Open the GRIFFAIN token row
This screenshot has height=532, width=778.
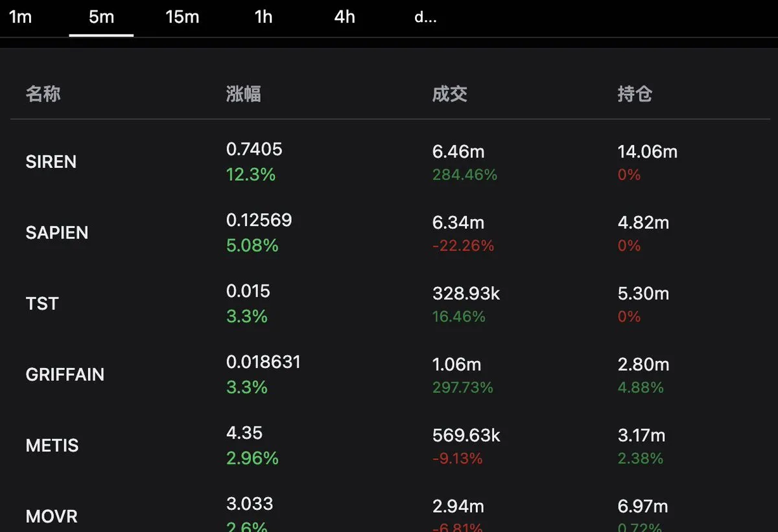(x=65, y=375)
